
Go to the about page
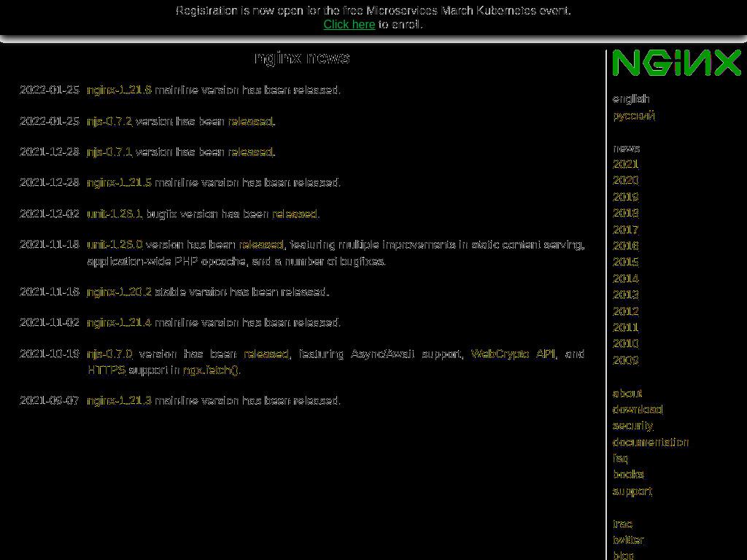pos(627,393)
